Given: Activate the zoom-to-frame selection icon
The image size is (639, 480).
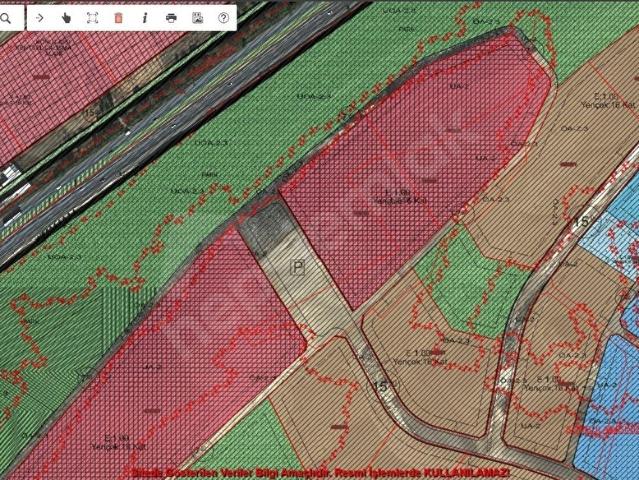Looking at the screenshot, I should click(x=93, y=18).
